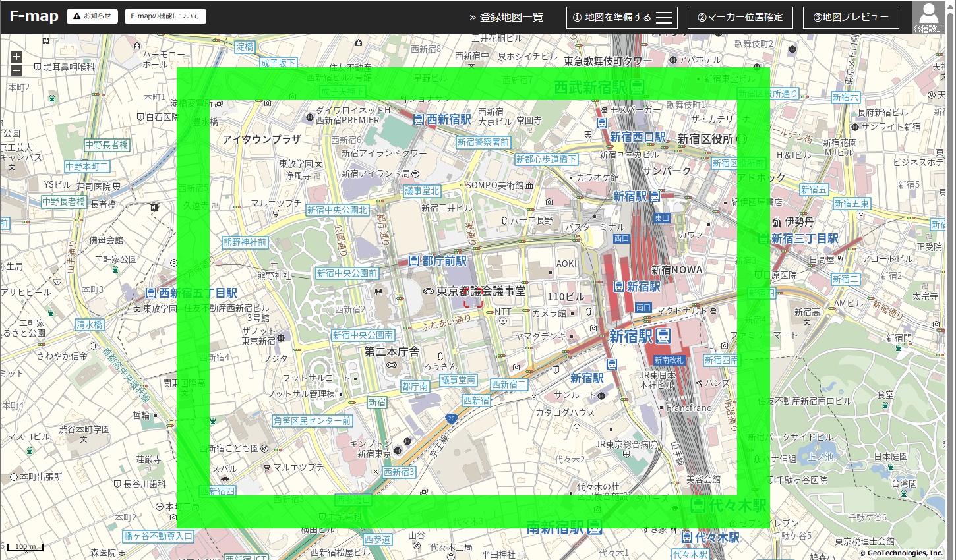
Task: Click the 新宿警察署前 intersection label
Action: (x=483, y=142)
